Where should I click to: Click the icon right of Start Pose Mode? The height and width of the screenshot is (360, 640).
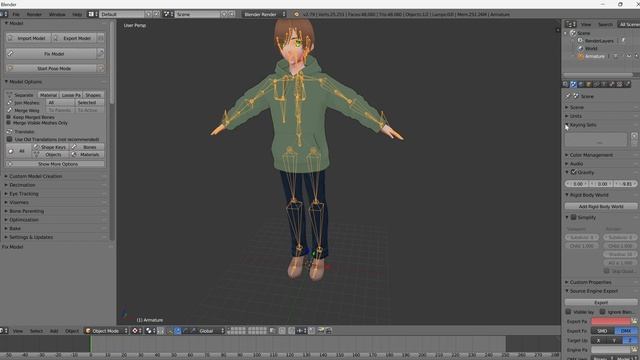pyautogui.click(x=100, y=68)
